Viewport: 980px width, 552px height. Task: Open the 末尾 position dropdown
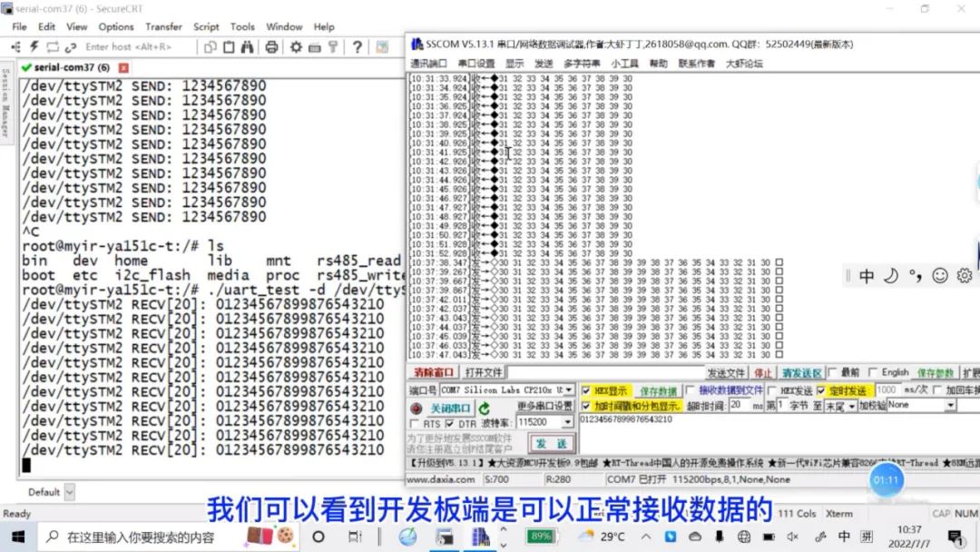(x=851, y=407)
